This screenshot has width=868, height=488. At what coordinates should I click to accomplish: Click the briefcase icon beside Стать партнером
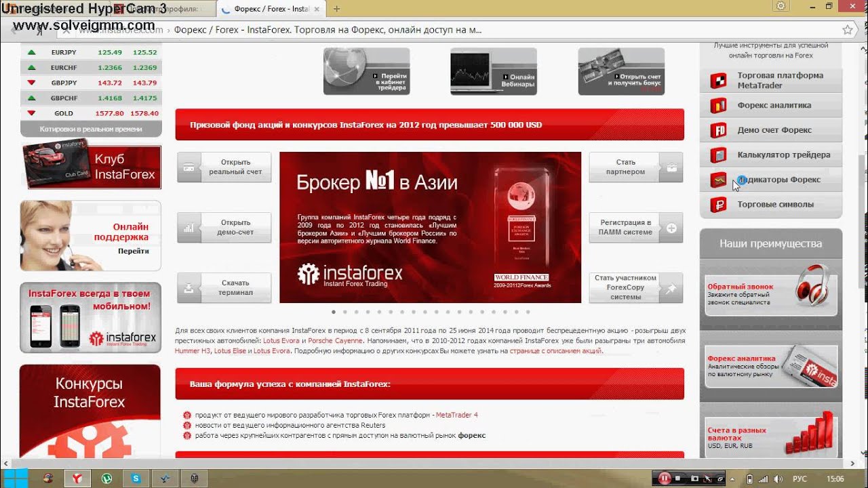tap(671, 167)
